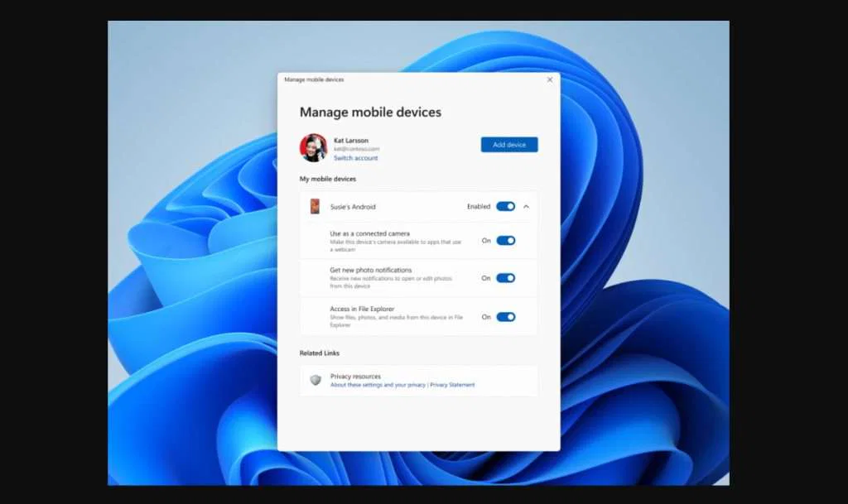Open the Switch account link
The width and height of the screenshot is (848, 504).
356,157
